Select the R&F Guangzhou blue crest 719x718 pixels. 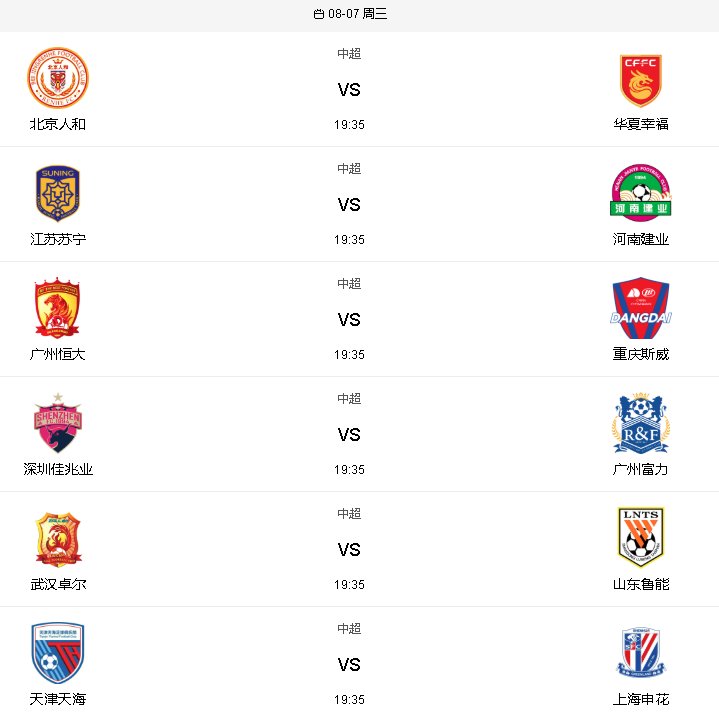[641, 423]
